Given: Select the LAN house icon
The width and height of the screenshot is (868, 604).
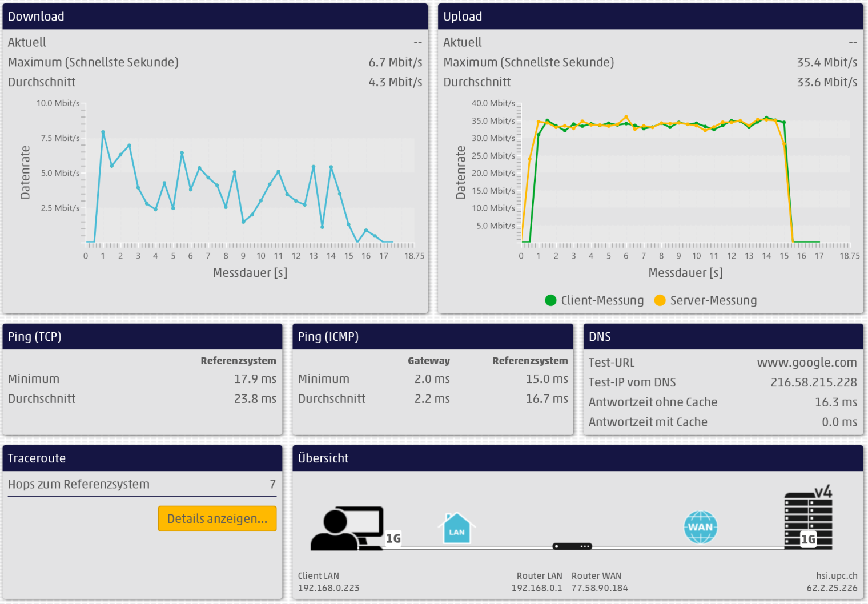Looking at the screenshot, I should [x=456, y=529].
